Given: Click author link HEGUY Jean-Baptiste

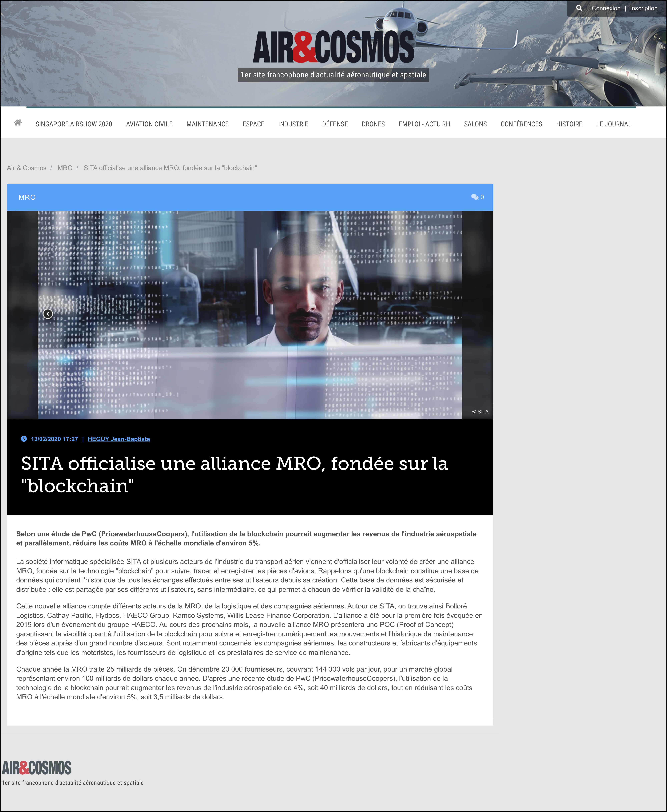Looking at the screenshot, I should pyautogui.click(x=119, y=439).
